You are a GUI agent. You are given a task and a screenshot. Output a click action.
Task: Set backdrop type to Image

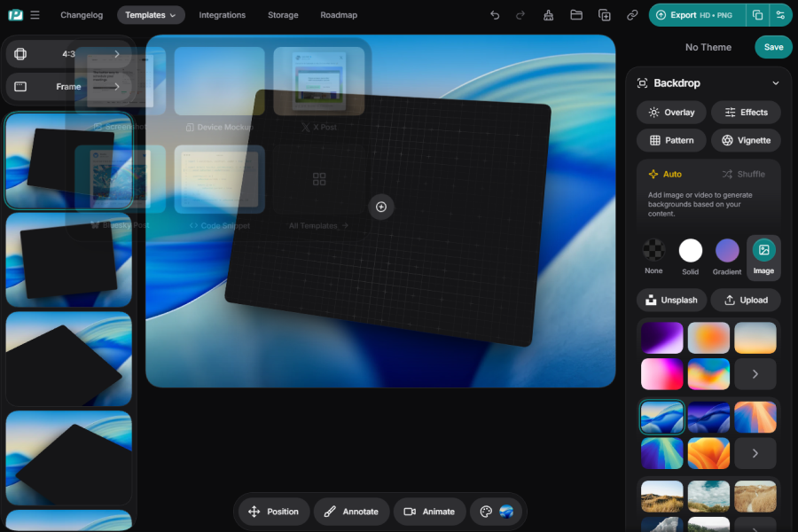pyautogui.click(x=763, y=256)
